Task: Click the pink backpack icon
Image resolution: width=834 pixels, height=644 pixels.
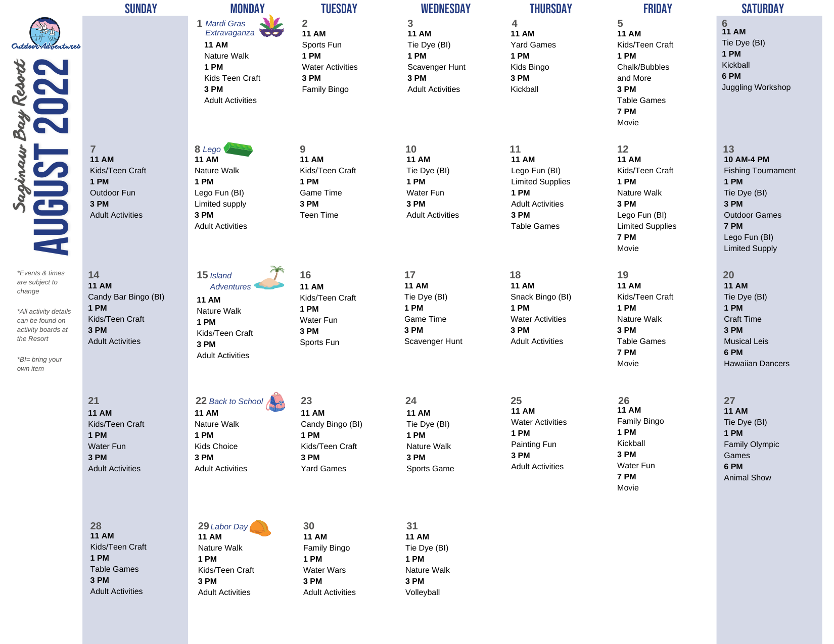Action: click(x=275, y=402)
